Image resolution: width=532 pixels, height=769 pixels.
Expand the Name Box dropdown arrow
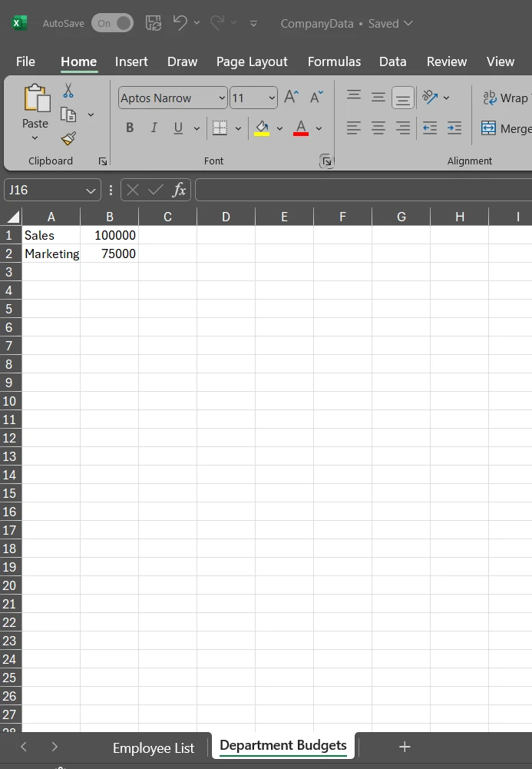pos(91,191)
